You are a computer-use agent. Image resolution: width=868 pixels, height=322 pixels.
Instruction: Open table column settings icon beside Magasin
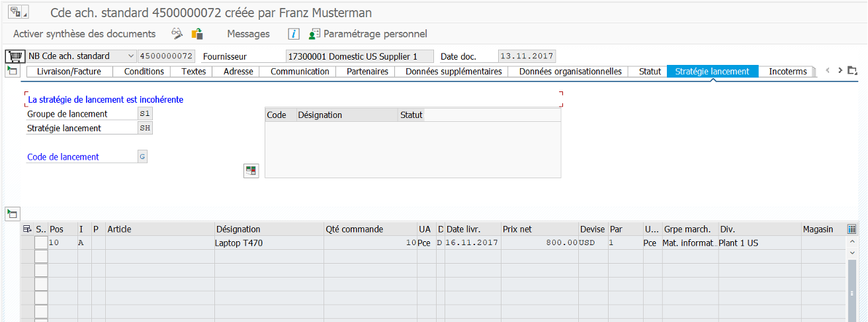point(852,229)
